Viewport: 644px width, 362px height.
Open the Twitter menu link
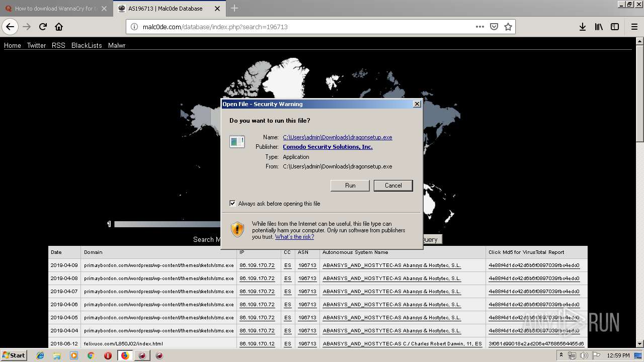click(x=36, y=45)
